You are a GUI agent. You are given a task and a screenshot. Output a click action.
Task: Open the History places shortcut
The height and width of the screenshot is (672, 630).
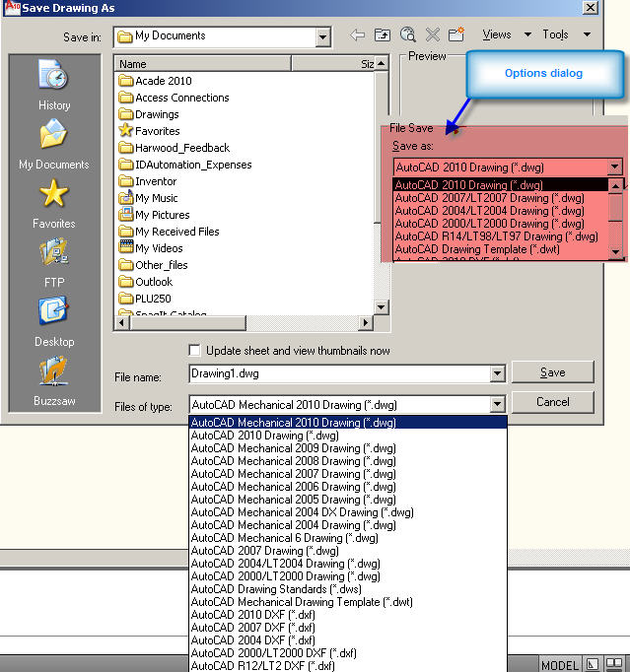tap(54, 85)
